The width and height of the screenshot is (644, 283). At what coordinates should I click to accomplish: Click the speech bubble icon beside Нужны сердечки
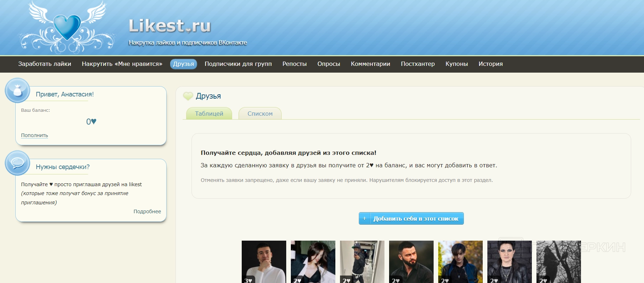[17, 163]
